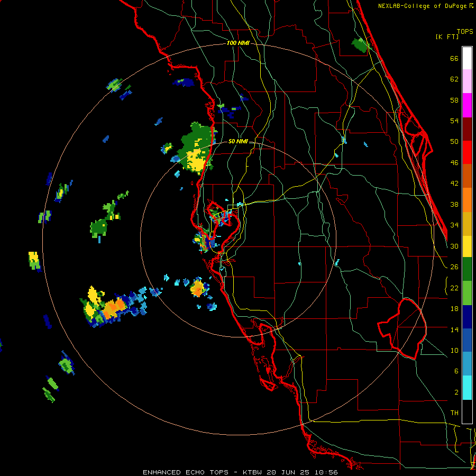Screen dimensions: 476x476
Task: Click the gold legend swatch near 34
Action: [x=467, y=224]
